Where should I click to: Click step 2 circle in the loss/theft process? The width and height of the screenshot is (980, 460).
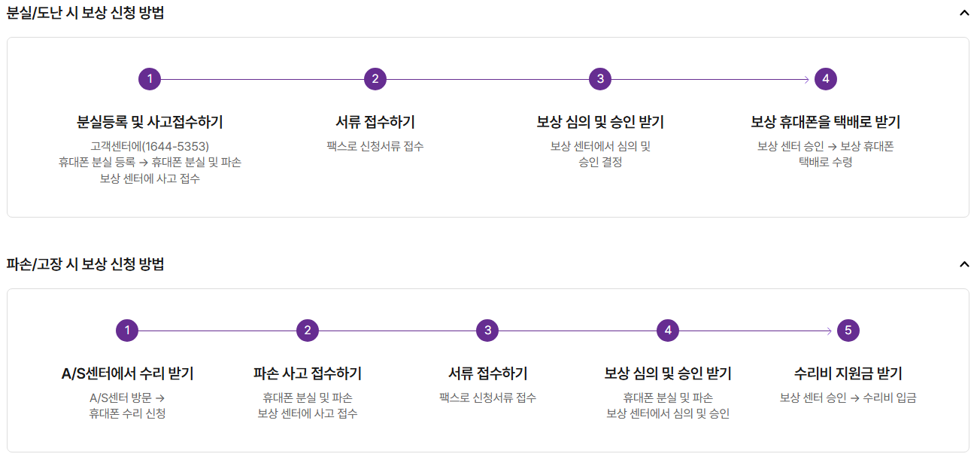point(374,77)
